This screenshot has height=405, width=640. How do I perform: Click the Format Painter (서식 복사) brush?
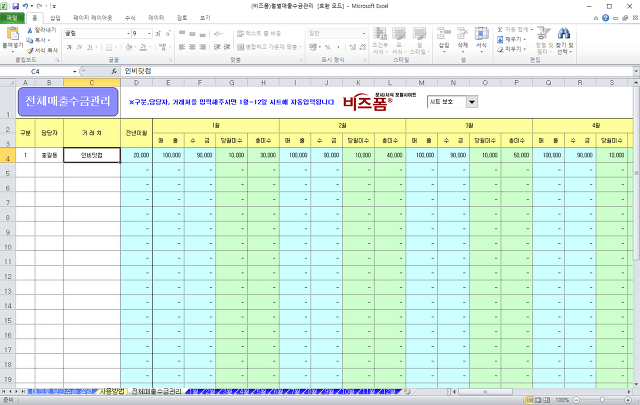(30, 50)
